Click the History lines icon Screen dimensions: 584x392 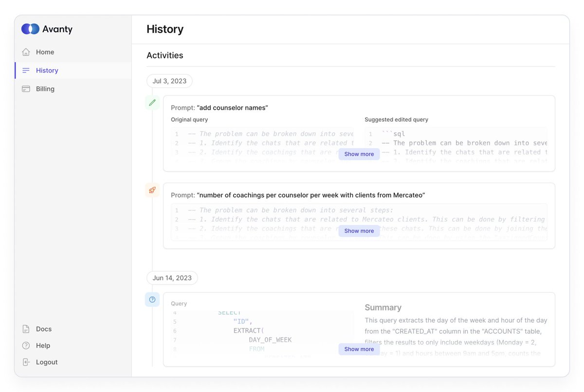(26, 71)
